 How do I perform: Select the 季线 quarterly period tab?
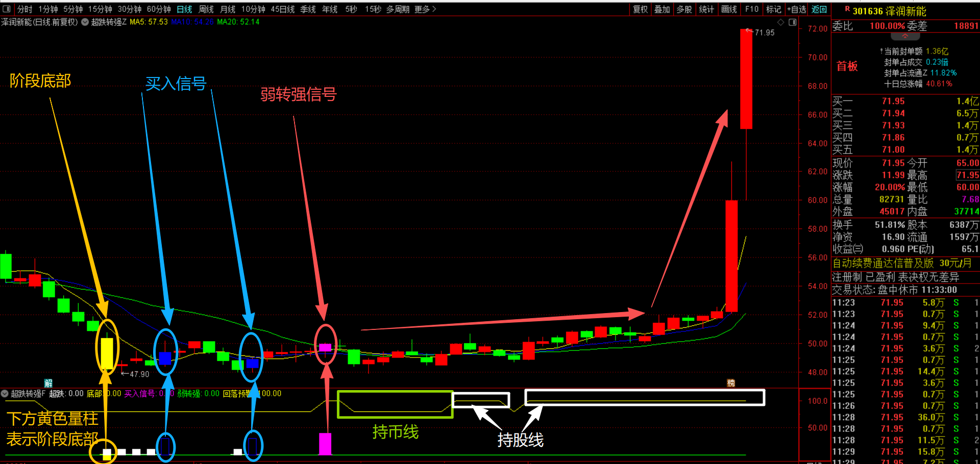pyautogui.click(x=308, y=9)
